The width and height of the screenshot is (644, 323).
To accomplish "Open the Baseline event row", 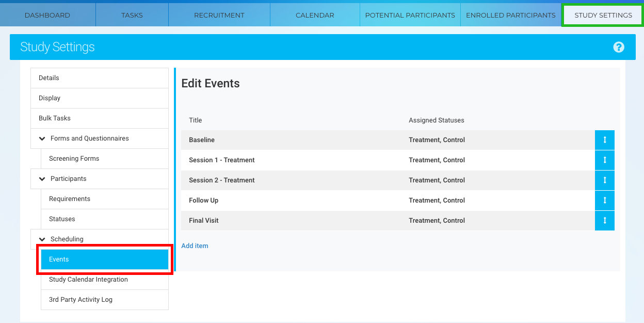I will 202,140.
